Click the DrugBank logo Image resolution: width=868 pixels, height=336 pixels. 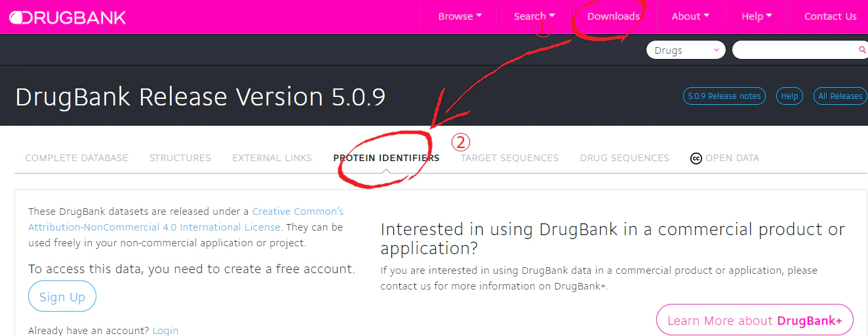click(x=68, y=17)
